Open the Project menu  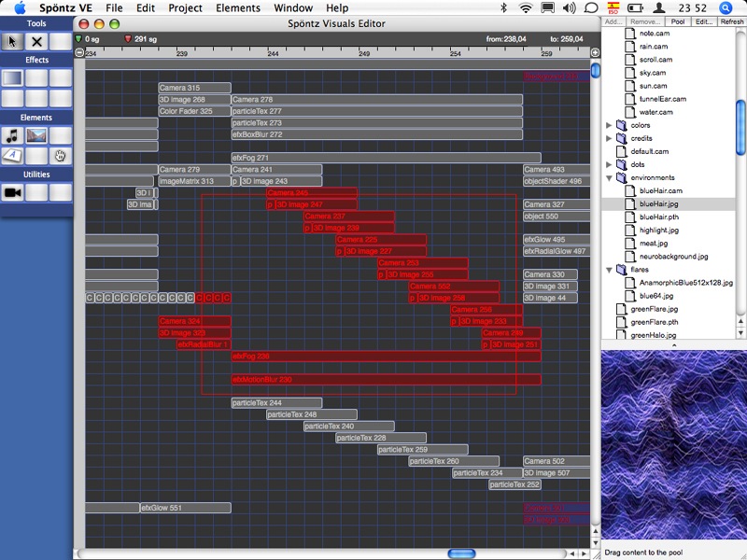pyautogui.click(x=185, y=7)
